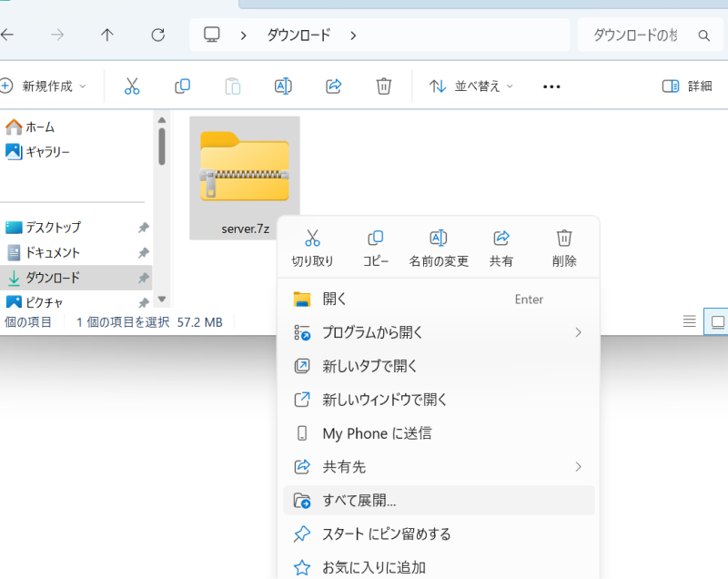Select ダウンロード in the navigation pane
The height and width of the screenshot is (579, 728).
coord(76,278)
